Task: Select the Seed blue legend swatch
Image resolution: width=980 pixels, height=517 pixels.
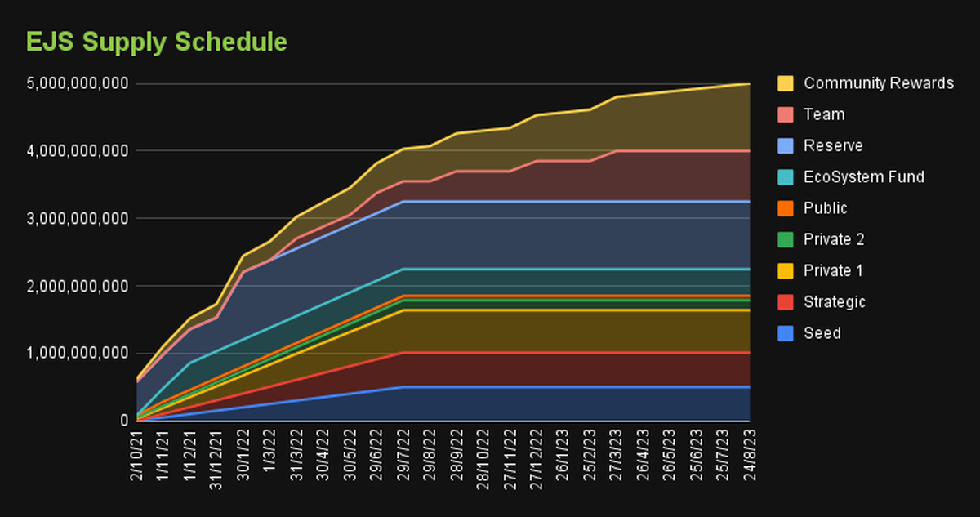Action: (x=786, y=333)
